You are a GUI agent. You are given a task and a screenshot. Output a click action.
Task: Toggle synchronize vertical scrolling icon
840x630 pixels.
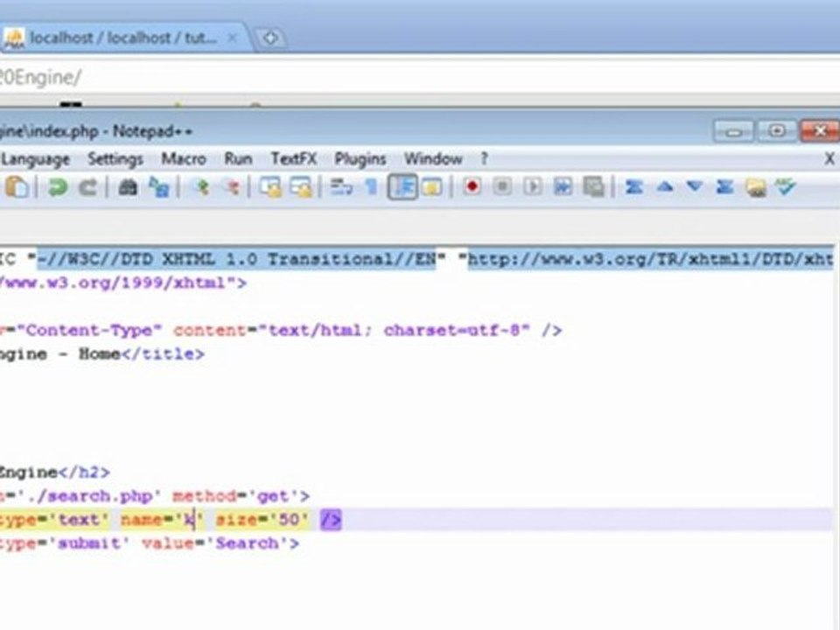[271, 187]
